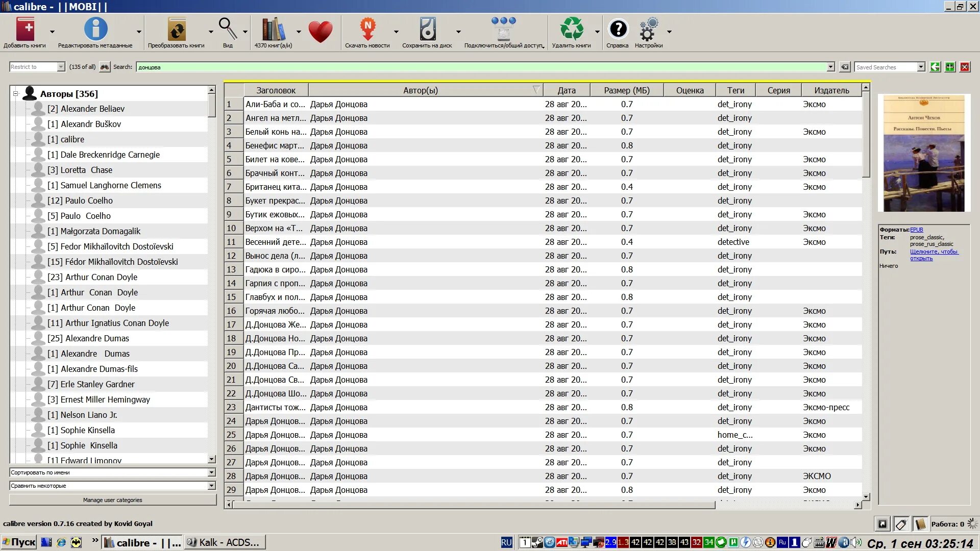Sort by the Дата column header
The height and width of the screenshot is (551, 980).
pyautogui.click(x=567, y=90)
